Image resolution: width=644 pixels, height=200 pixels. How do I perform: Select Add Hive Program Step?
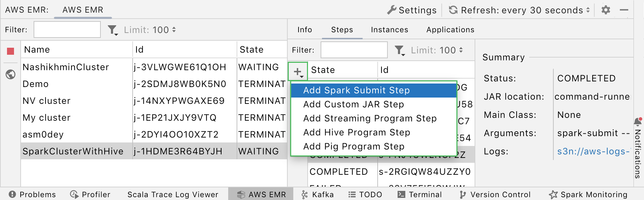tap(374, 132)
